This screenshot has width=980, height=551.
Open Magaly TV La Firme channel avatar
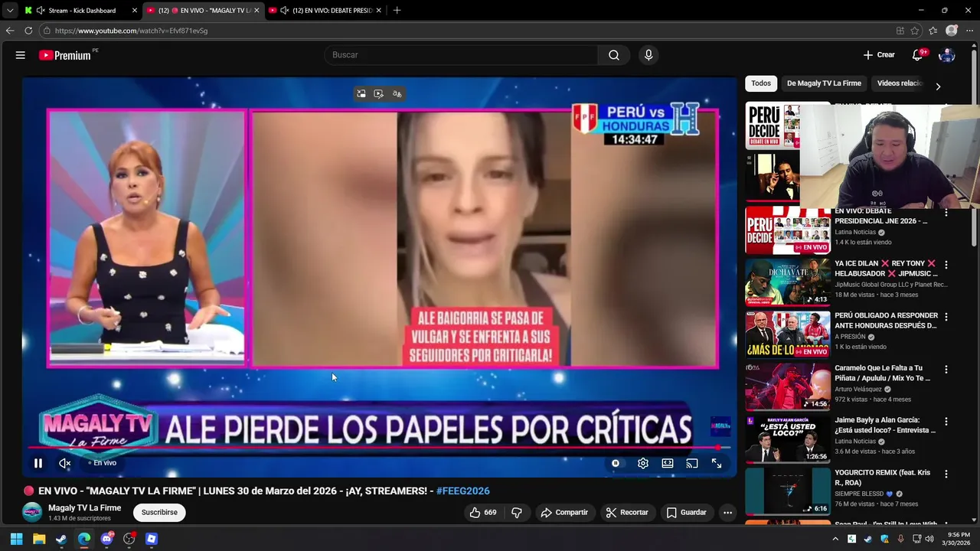(x=32, y=513)
